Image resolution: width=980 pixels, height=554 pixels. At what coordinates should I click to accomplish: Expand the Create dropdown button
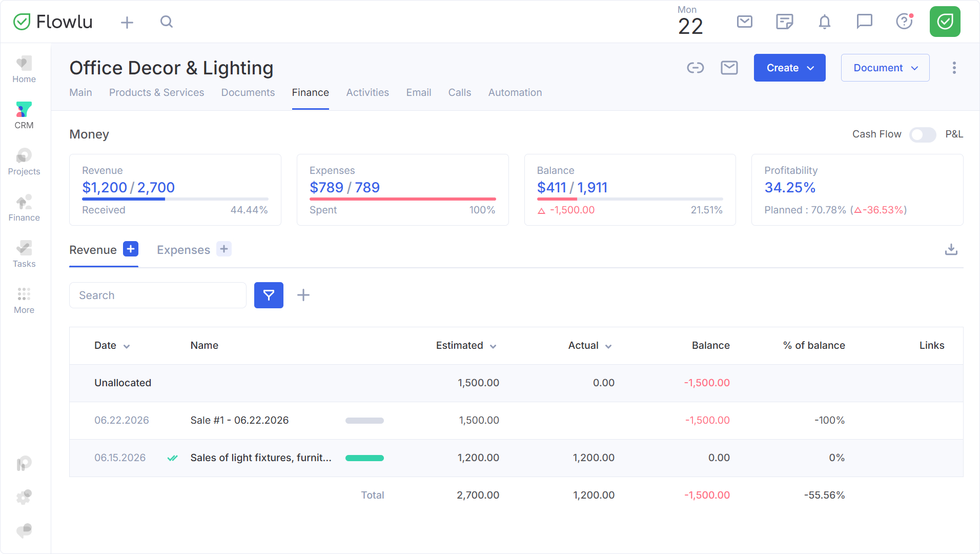(x=789, y=68)
